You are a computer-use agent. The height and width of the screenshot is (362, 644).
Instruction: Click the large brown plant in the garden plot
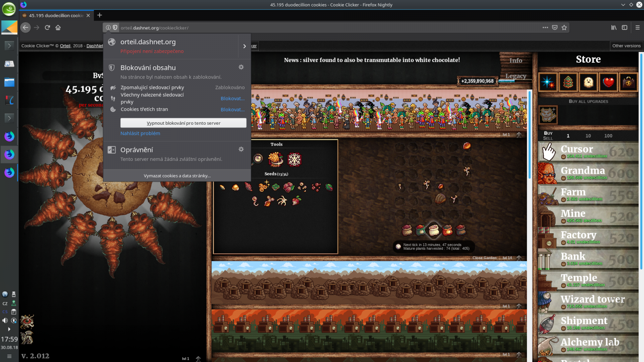(x=440, y=199)
